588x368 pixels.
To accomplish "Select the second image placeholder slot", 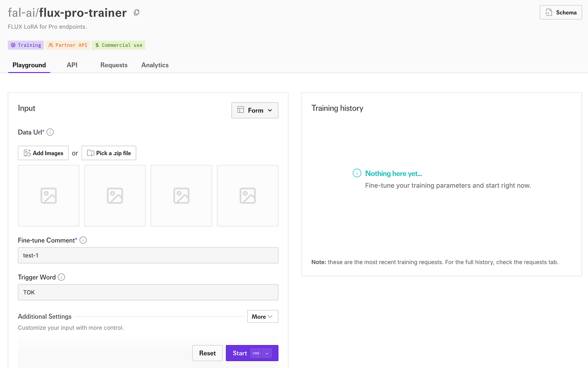I will pos(115,196).
